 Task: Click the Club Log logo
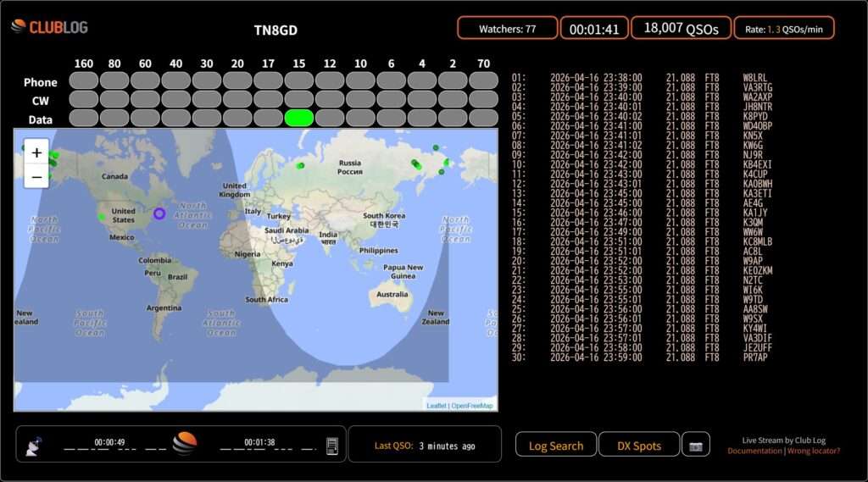point(49,27)
